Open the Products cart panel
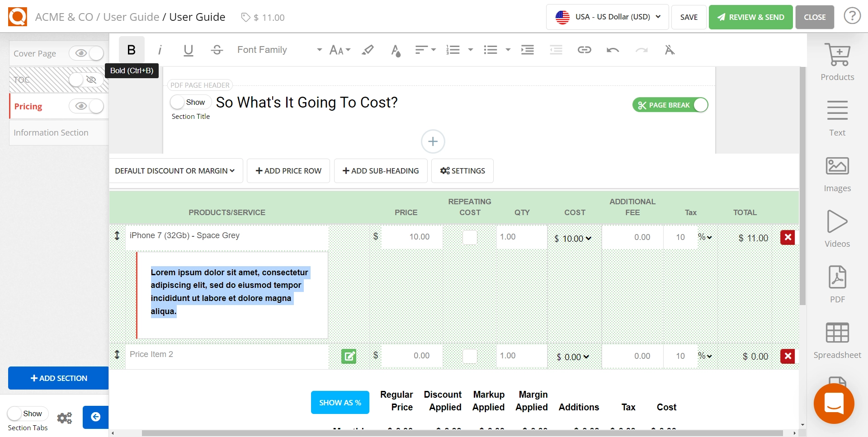Image resolution: width=868 pixels, height=437 pixels. [x=837, y=62]
